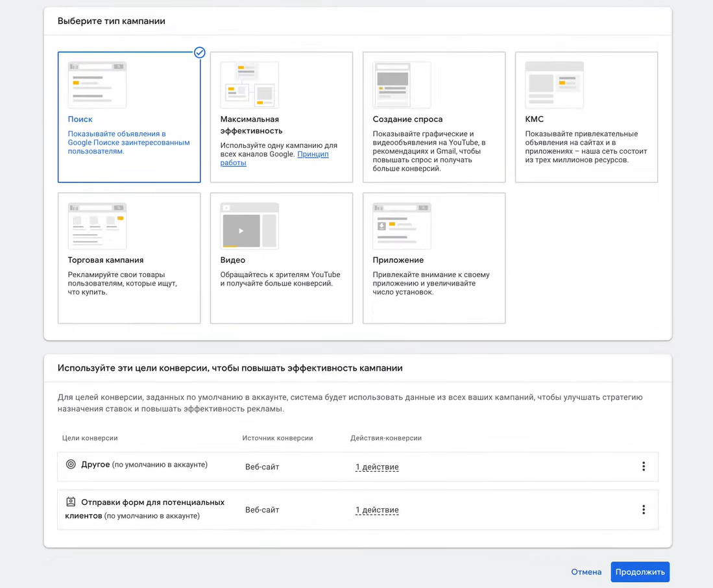The image size is (713, 588).
Task: Click the Создание спроса thumbnail icon
Action: tap(401, 84)
